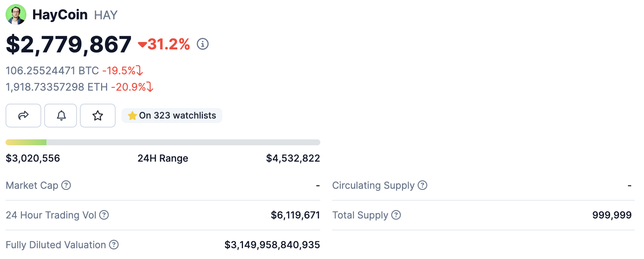
Task: Click the HAY ticker symbol
Action: click(x=106, y=15)
